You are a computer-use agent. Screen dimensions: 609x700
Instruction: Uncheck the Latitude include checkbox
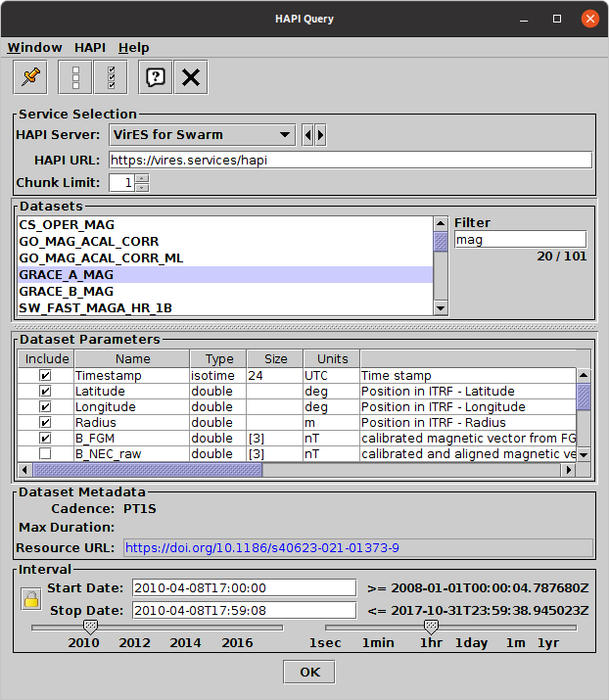click(45, 392)
